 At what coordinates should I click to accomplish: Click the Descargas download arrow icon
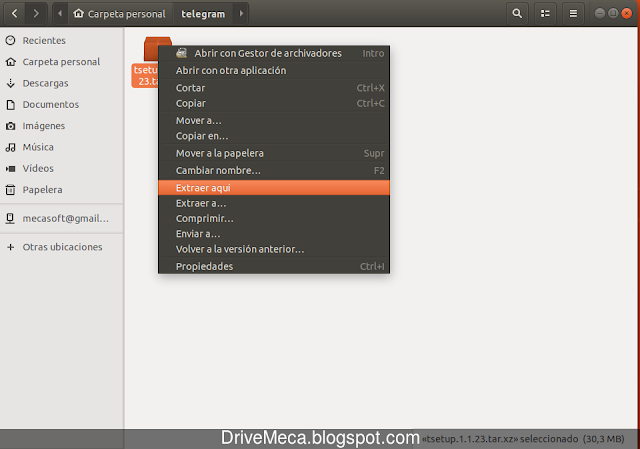point(11,83)
